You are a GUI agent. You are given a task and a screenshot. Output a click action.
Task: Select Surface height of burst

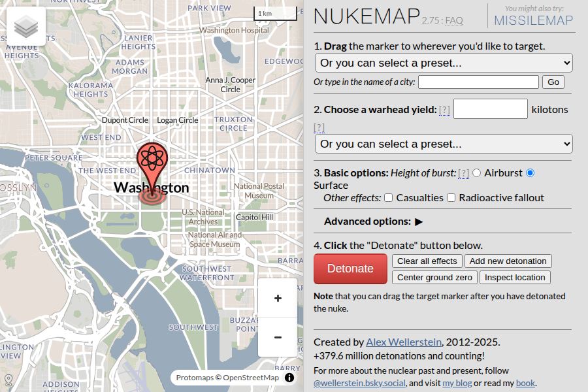pyautogui.click(x=530, y=173)
